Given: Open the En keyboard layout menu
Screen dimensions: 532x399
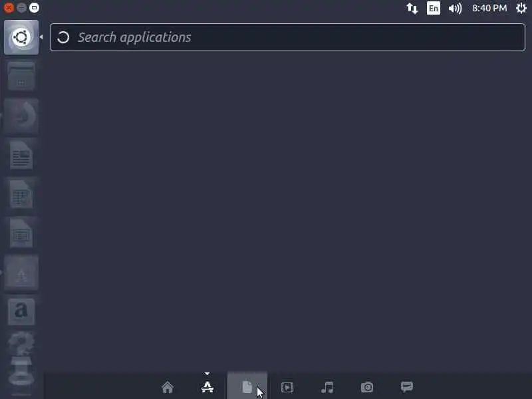Looking at the screenshot, I should tap(434, 8).
